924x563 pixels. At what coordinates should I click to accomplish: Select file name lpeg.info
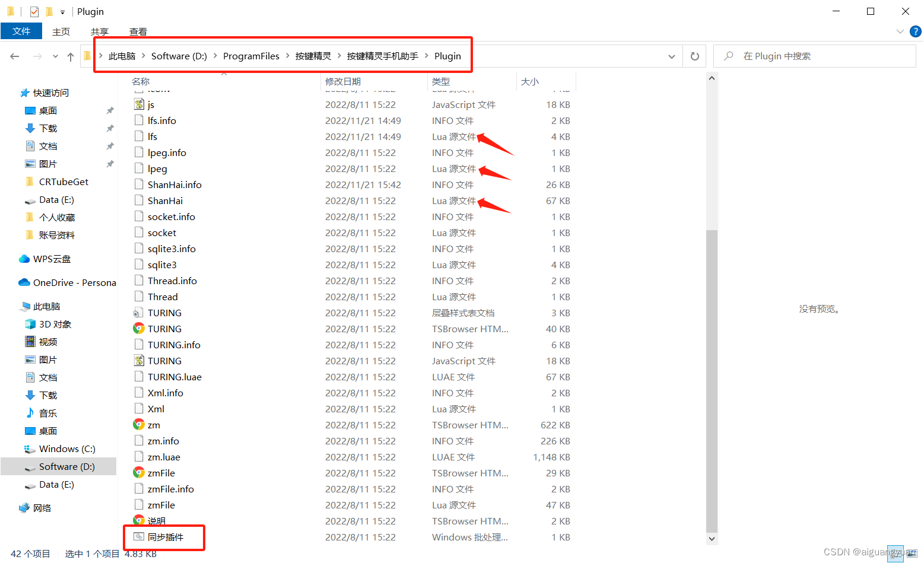pyautogui.click(x=167, y=152)
